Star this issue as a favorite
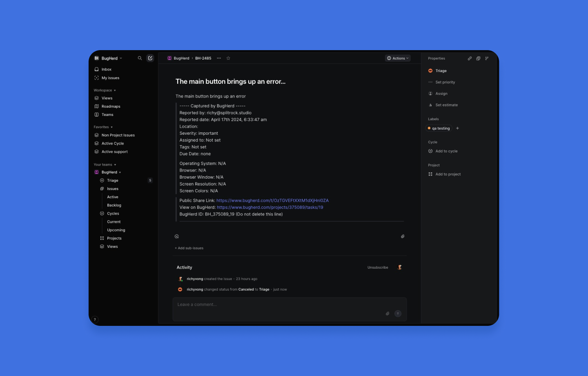This screenshot has height=376, width=588. tap(228, 58)
